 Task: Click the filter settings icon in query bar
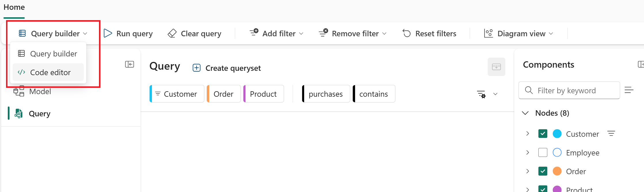[x=481, y=94]
